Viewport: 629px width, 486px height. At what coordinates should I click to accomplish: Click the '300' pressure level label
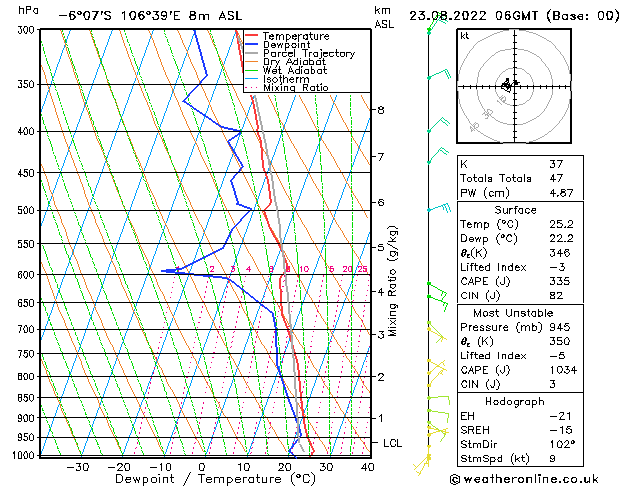pos(28,30)
